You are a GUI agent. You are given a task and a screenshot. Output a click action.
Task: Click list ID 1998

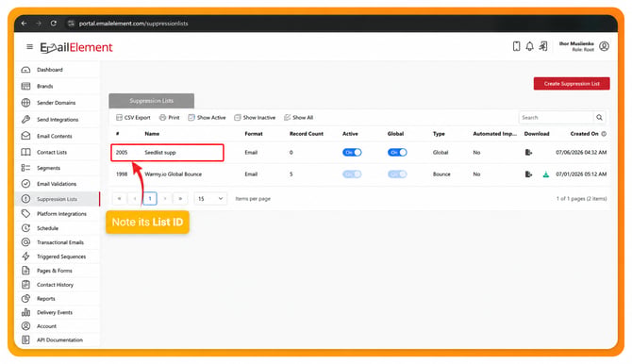point(122,174)
